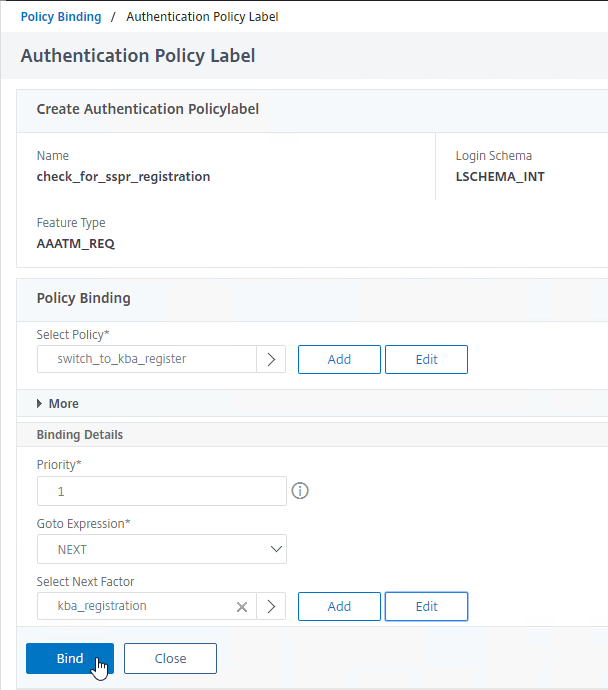This screenshot has height=690, width=608.
Task: Clear the kba_registration next factor selection
Action: coord(242,607)
